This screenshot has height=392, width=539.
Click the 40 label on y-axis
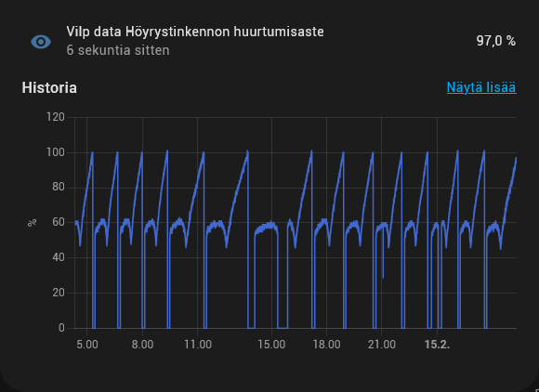(59, 257)
